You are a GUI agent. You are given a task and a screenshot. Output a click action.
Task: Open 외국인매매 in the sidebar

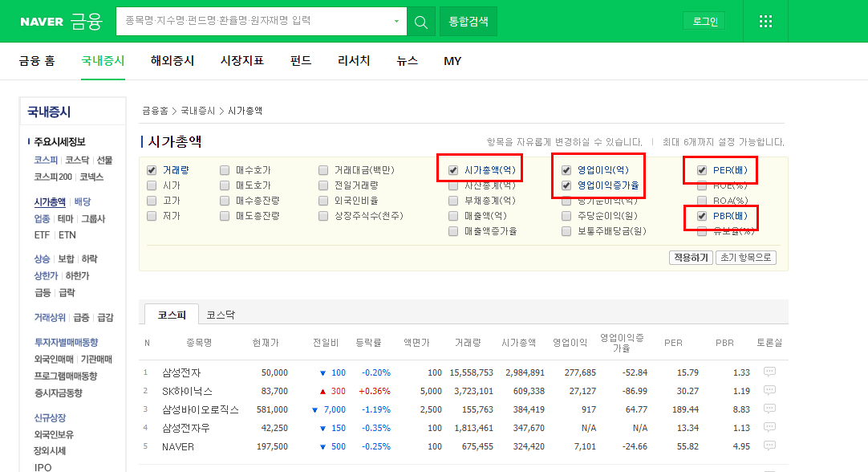[54, 359]
